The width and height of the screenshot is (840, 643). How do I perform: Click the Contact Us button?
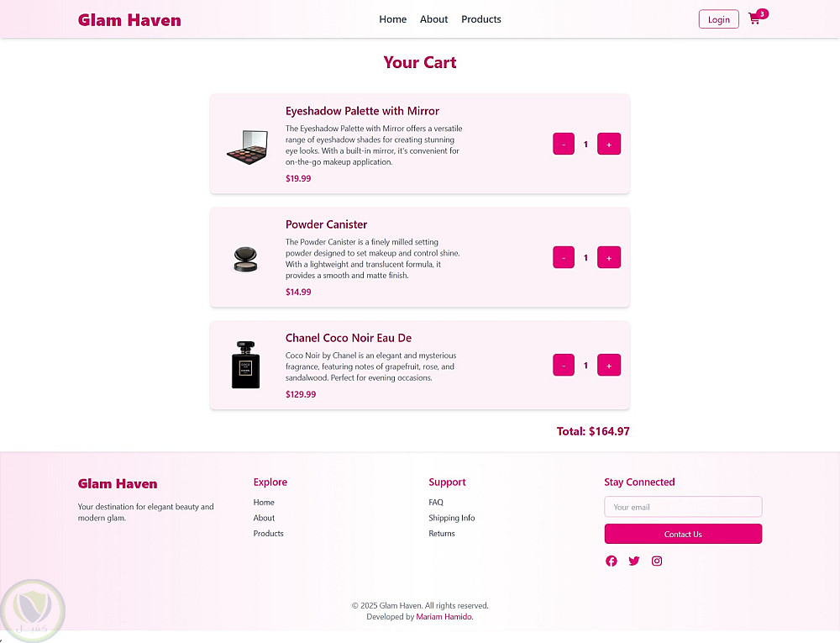click(x=683, y=534)
